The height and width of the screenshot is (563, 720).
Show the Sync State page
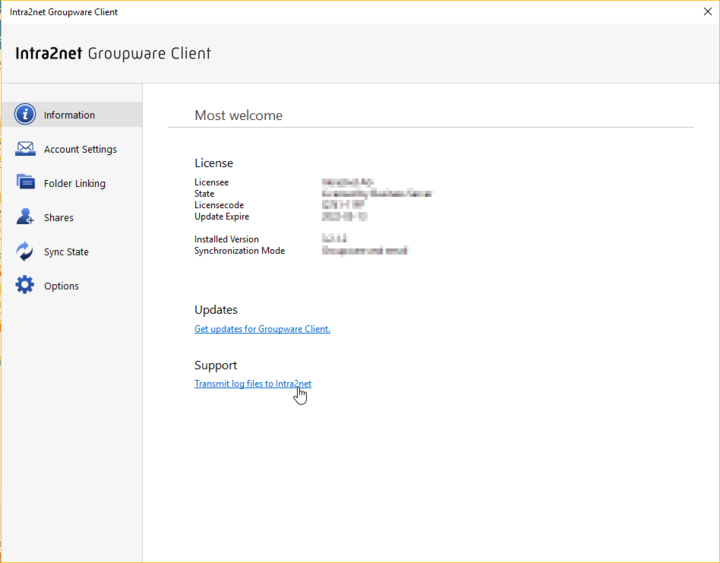pos(66,252)
